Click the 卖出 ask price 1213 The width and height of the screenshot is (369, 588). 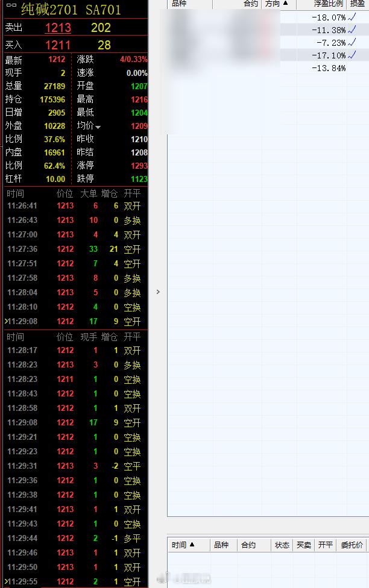(x=58, y=28)
